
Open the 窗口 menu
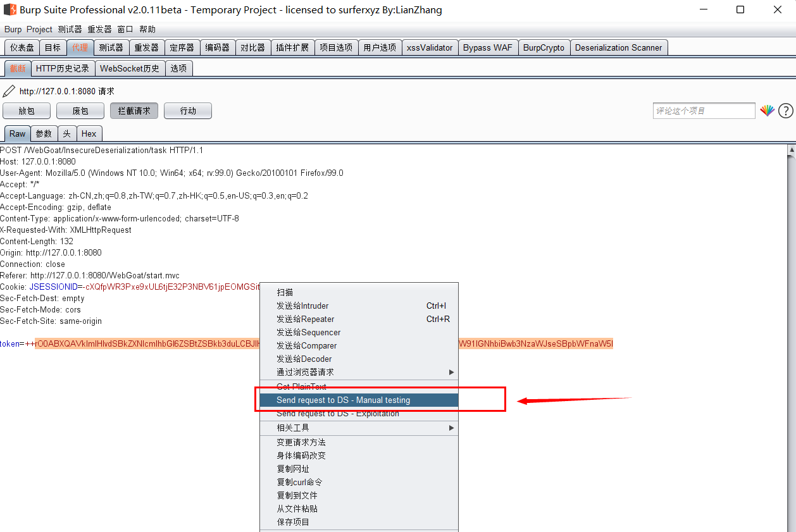(x=125, y=29)
